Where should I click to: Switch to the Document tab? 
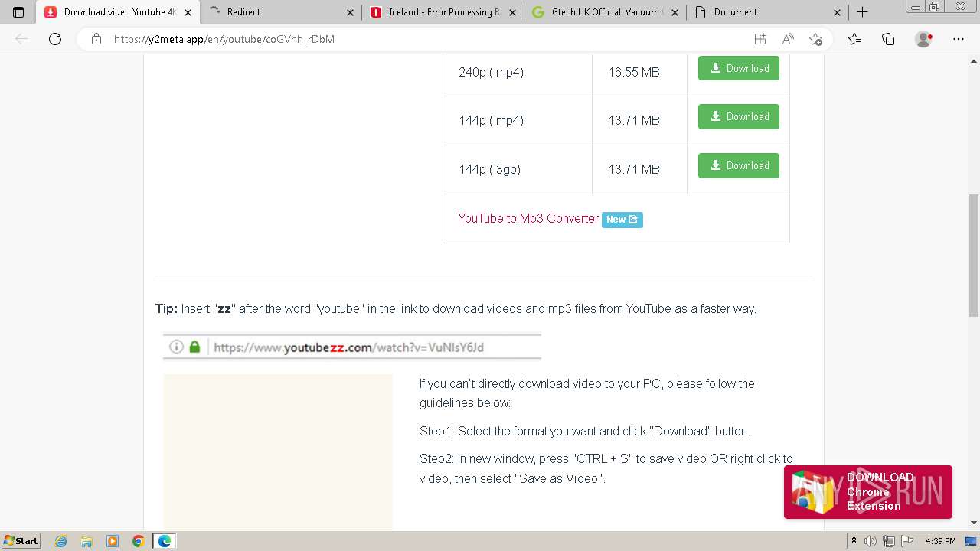tap(767, 12)
